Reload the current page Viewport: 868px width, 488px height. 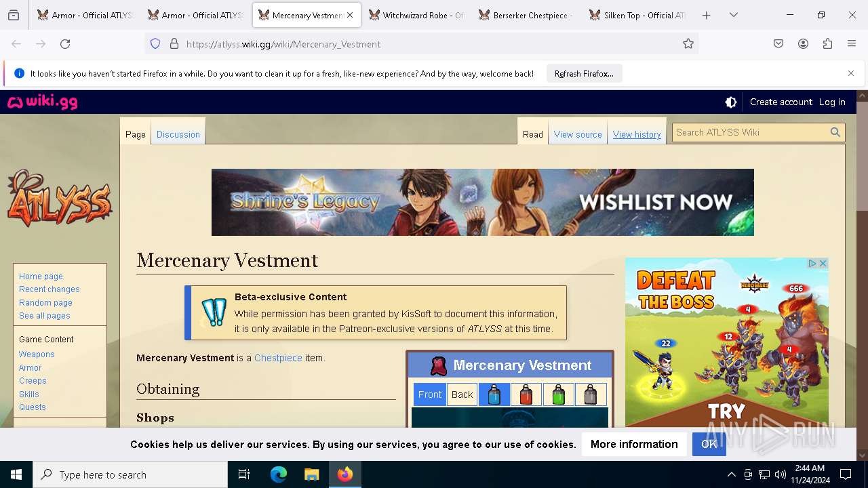coord(65,44)
